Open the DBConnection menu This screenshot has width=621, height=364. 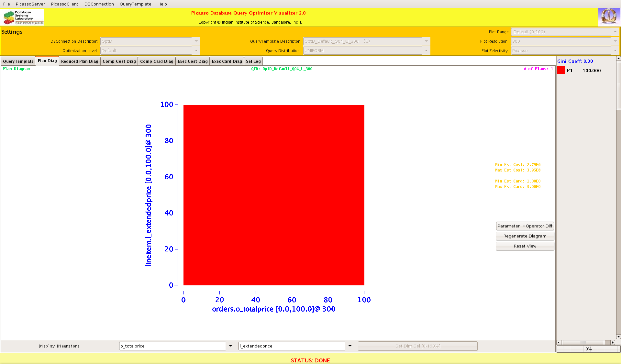(x=99, y=4)
